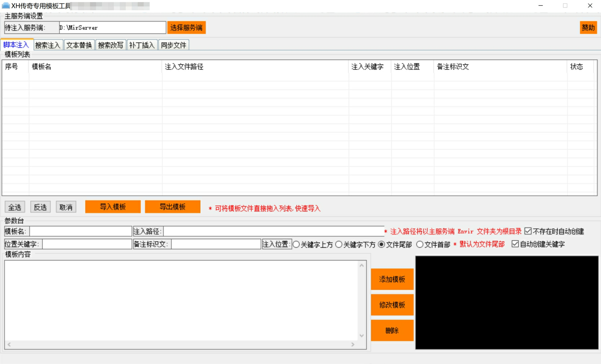Click the 添加模板 button
Image resolution: width=601 pixels, height=364 pixels.
tap(392, 279)
